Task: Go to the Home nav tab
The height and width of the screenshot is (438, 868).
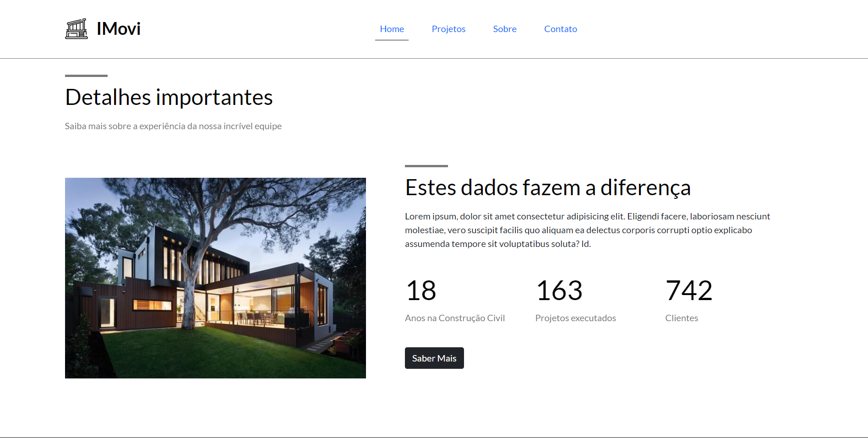Action: pos(392,29)
